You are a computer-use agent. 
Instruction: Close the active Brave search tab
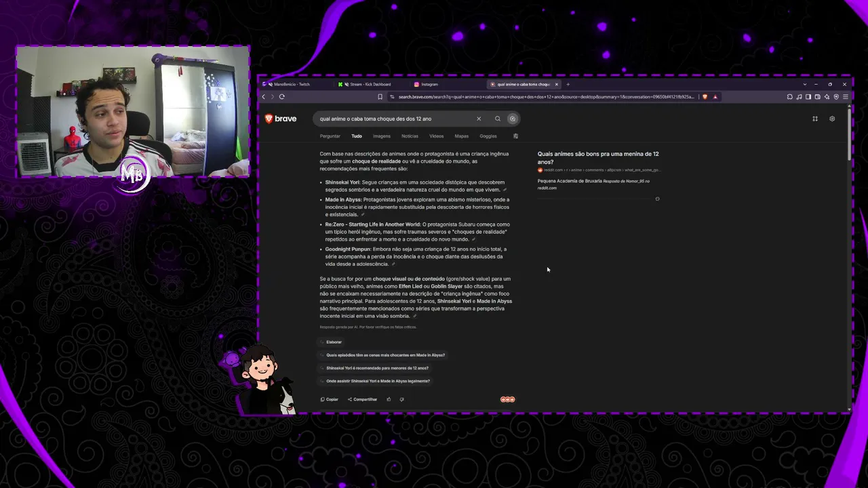[x=556, y=84]
